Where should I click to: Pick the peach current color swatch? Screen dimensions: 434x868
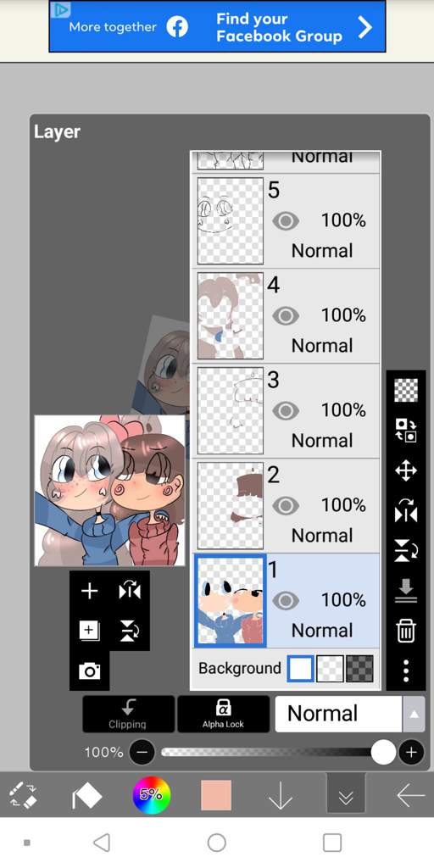coord(216,795)
